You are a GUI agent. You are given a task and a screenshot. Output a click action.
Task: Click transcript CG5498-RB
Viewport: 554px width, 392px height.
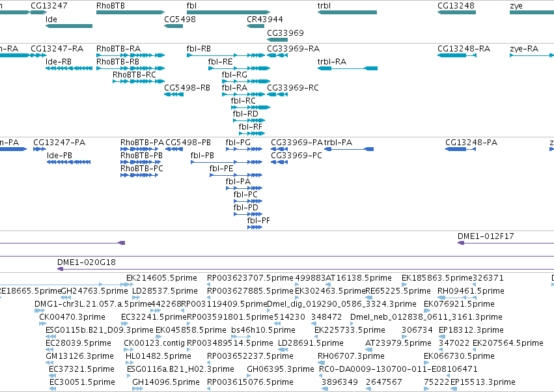187,88
